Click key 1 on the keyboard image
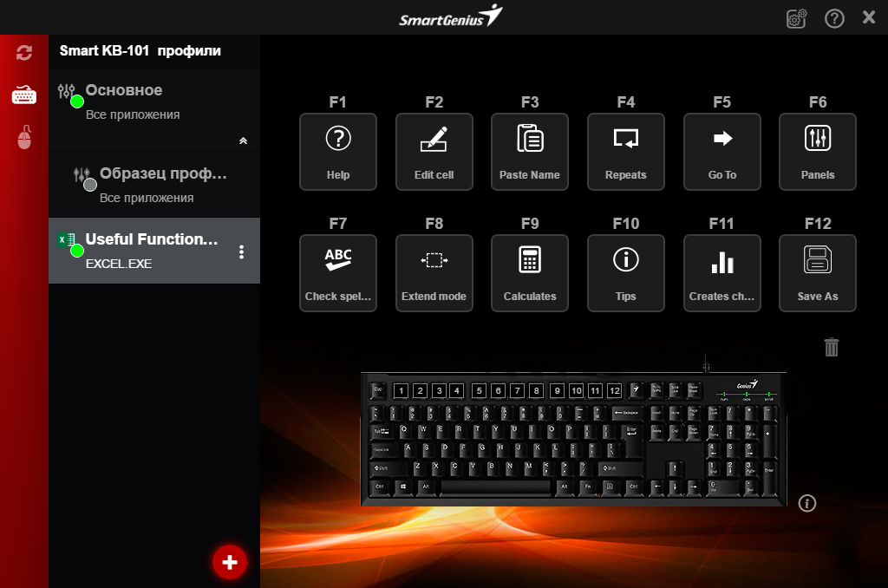The width and height of the screenshot is (888, 588). pos(401,390)
